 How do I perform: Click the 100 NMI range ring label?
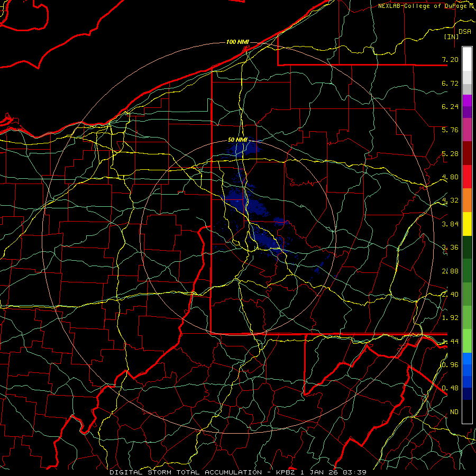click(x=237, y=42)
